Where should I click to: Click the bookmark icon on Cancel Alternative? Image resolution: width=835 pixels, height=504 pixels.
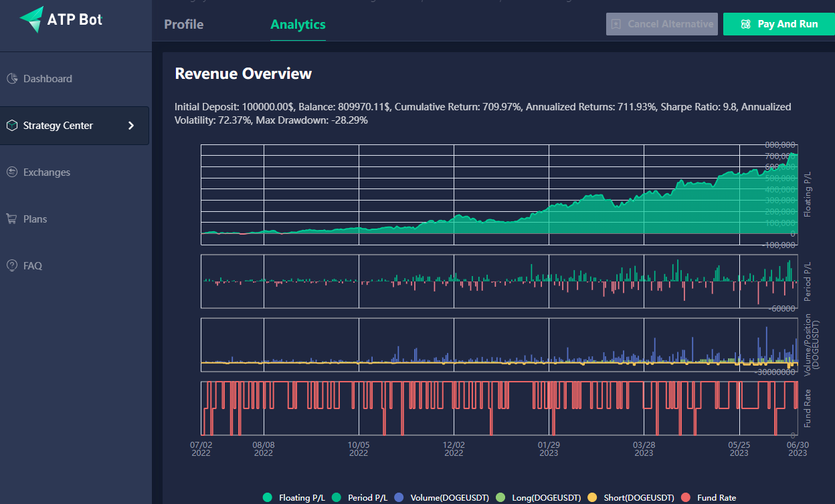(x=616, y=24)
